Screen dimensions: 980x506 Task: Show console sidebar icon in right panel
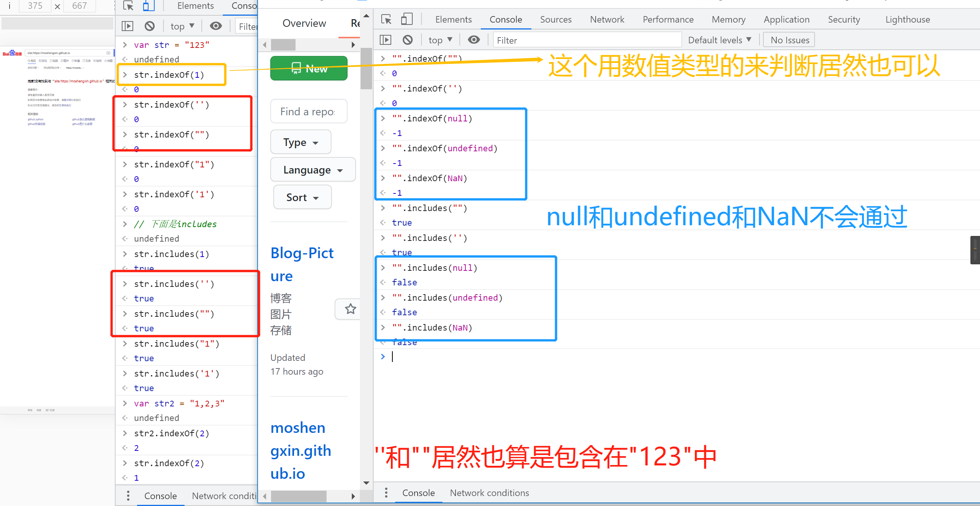[385, 40]
